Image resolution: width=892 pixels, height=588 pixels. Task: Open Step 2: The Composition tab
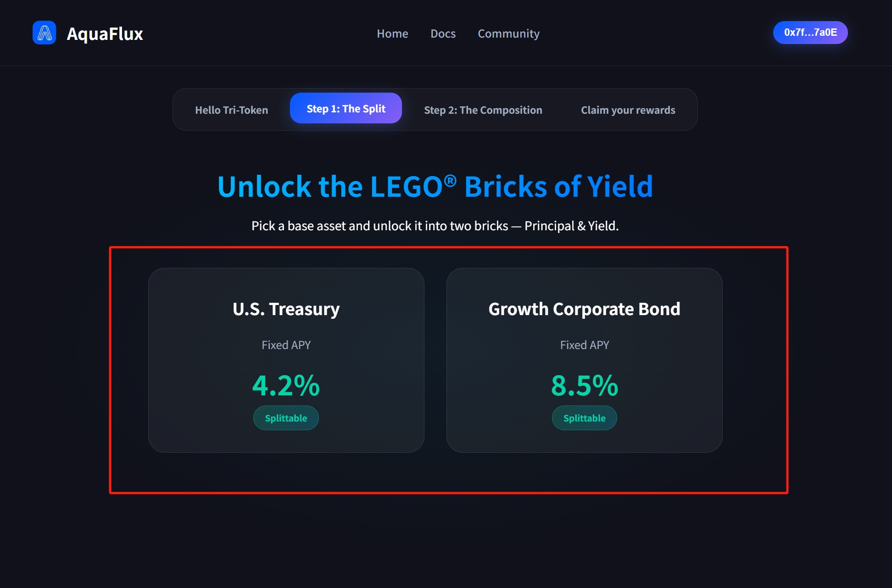click(483, 110)
